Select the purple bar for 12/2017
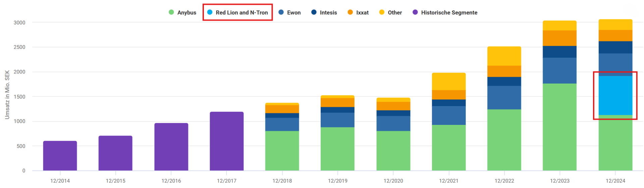Screen dimensions: 644x188 point(227,141)
